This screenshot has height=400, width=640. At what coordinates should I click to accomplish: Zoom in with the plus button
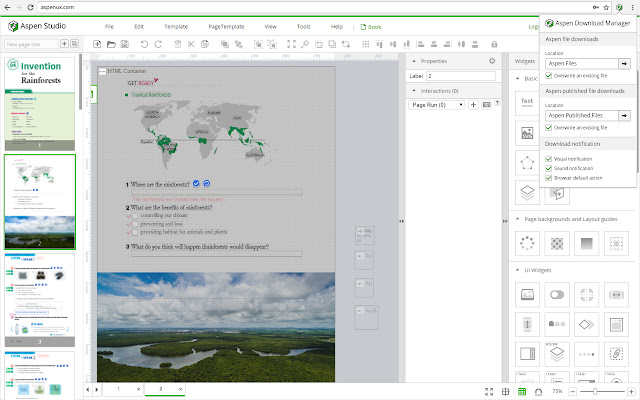click(631, 391)
